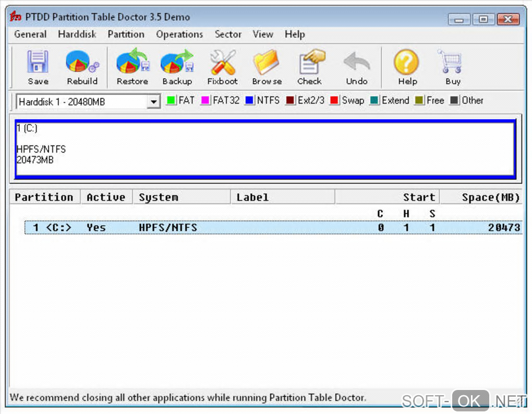Open the General menu
The height and width of the screenshot is (414, 532).
coord(30,34)
